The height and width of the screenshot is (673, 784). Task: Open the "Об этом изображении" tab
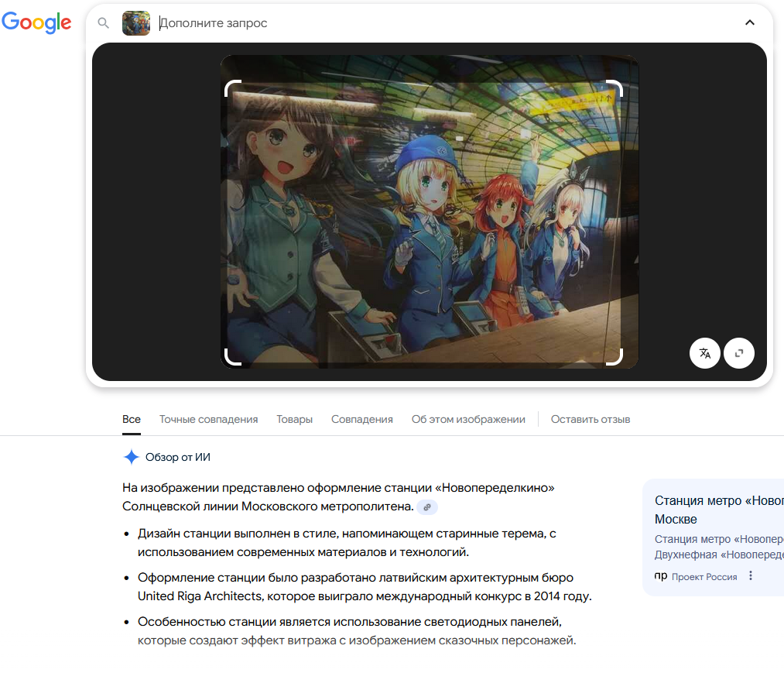coord(467,419)
